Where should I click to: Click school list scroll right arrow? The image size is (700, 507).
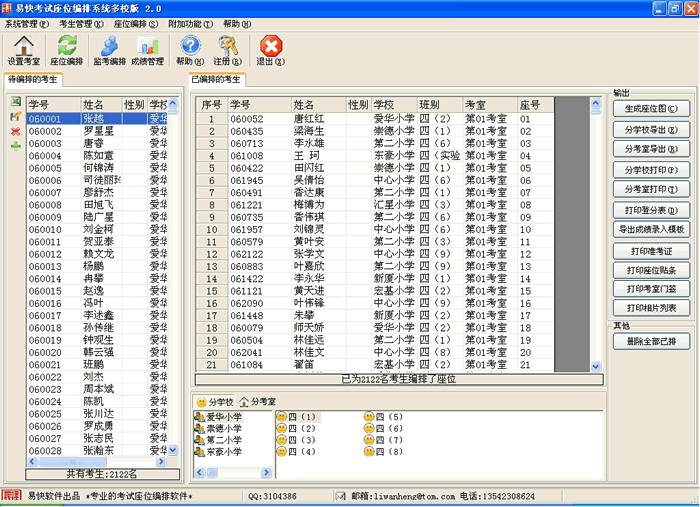tap(266, 472)
